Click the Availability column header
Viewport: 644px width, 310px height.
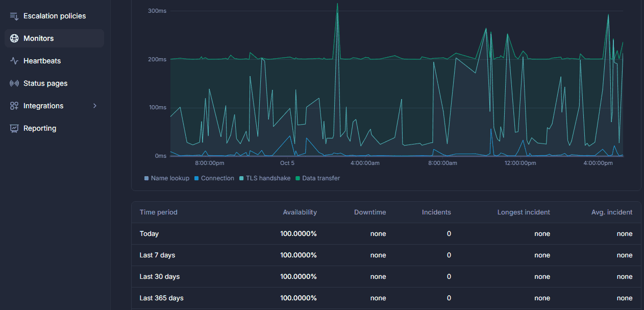[300, 212]
